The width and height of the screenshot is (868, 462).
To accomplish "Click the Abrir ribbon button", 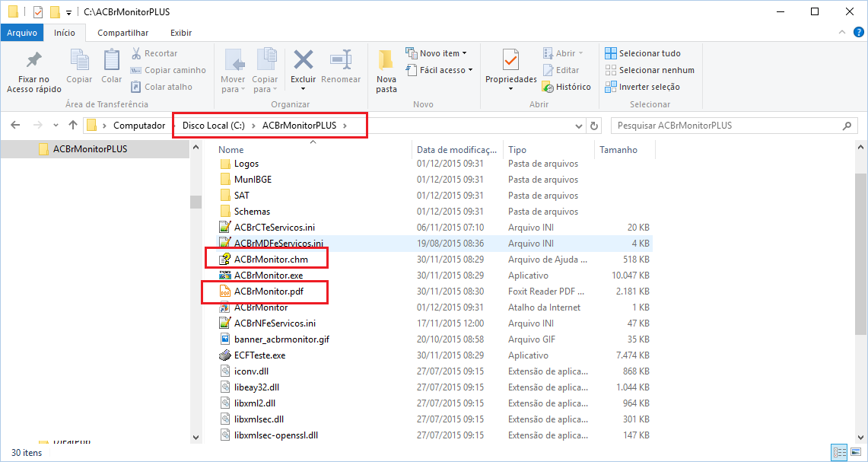I will (563, 53).
